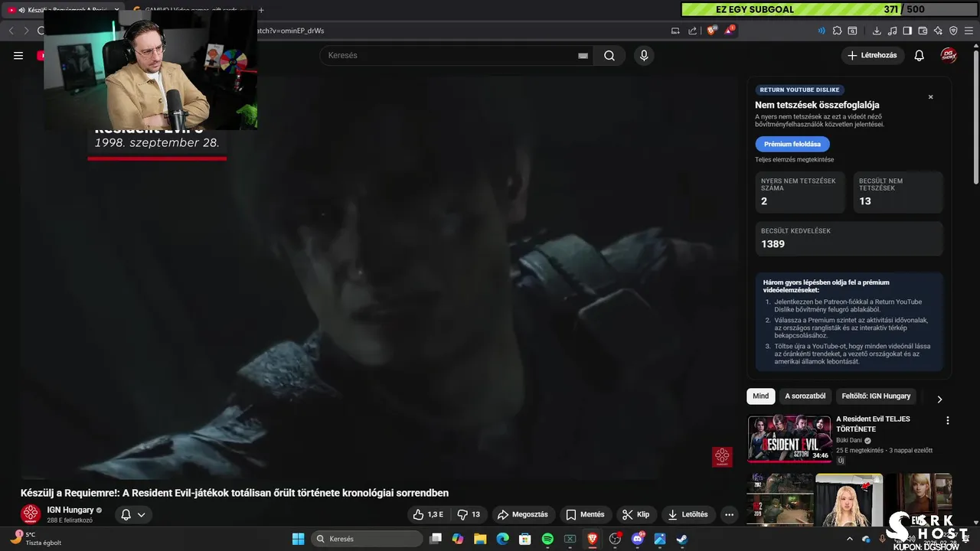The width and height of the screenshot is (980, 551).
Task: Toggle browser sidebar panel
Action: pos(907,31)
